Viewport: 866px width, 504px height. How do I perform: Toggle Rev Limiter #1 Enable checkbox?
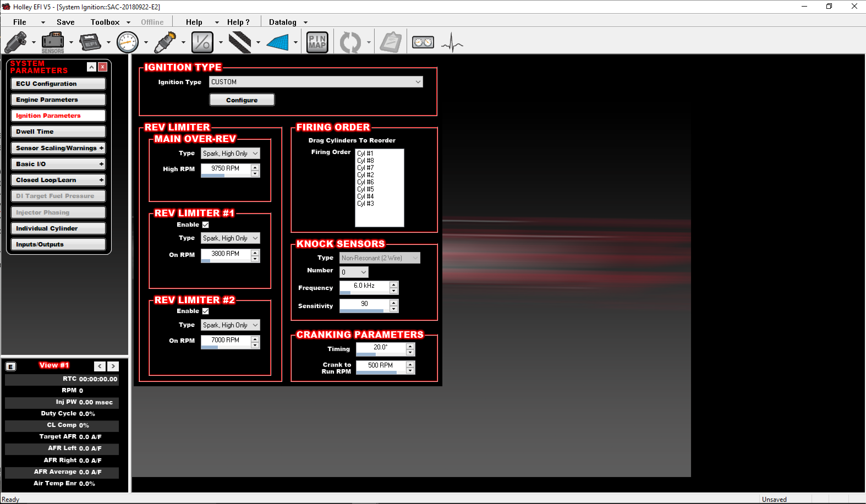205,225
